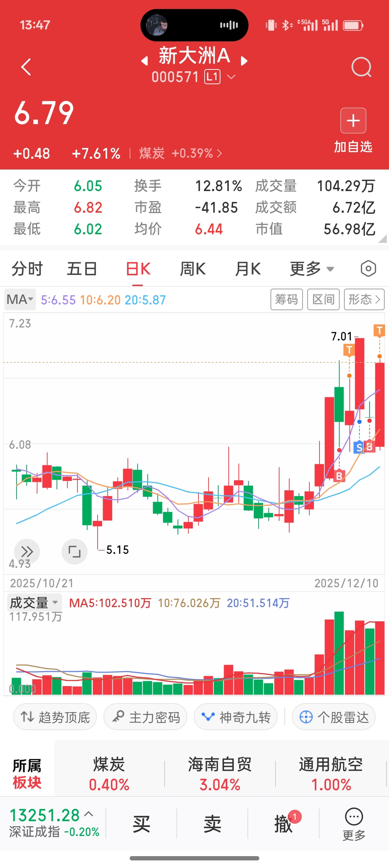Viewport: 389px width, 868px height.
Task: Tap the double-arrow expand chart icon
Action: click(27, 551)
